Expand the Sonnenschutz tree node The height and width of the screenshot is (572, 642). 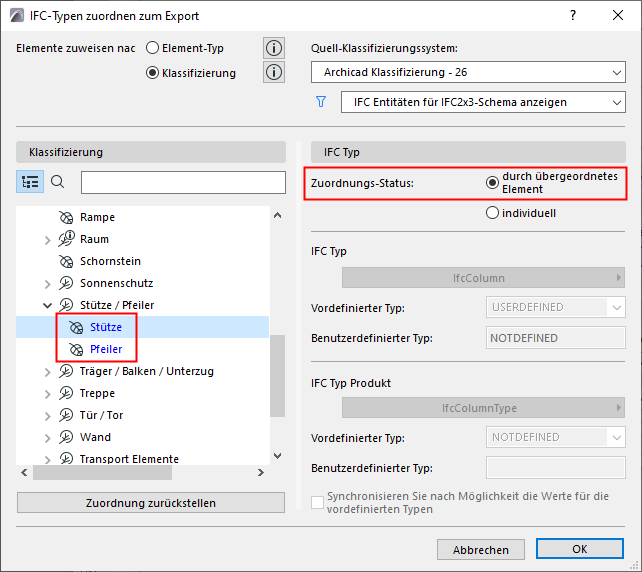click(47, 284)
